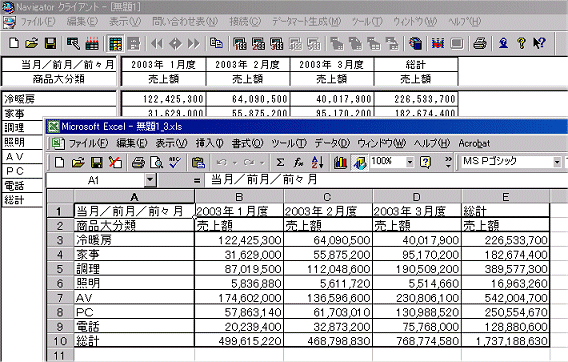Toggle the Excel drawing toolbar button
Screen dimensions: 568x362
(359, 162)
